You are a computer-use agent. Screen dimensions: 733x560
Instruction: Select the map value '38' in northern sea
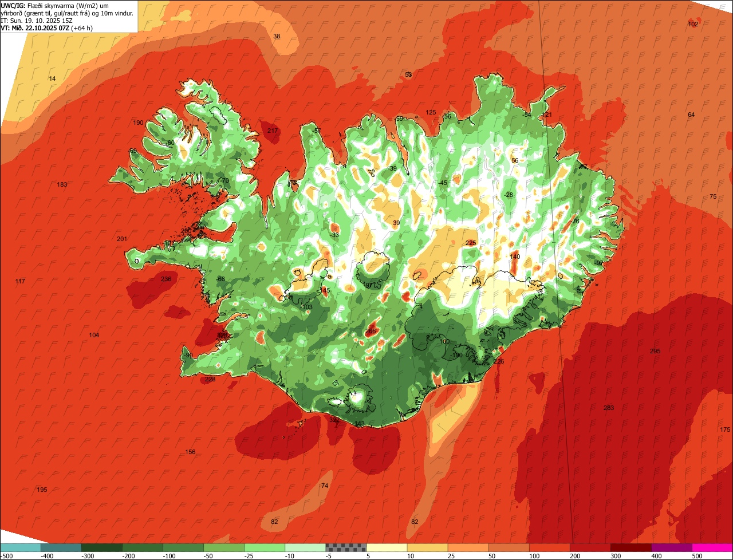click(x=277, y=36)
